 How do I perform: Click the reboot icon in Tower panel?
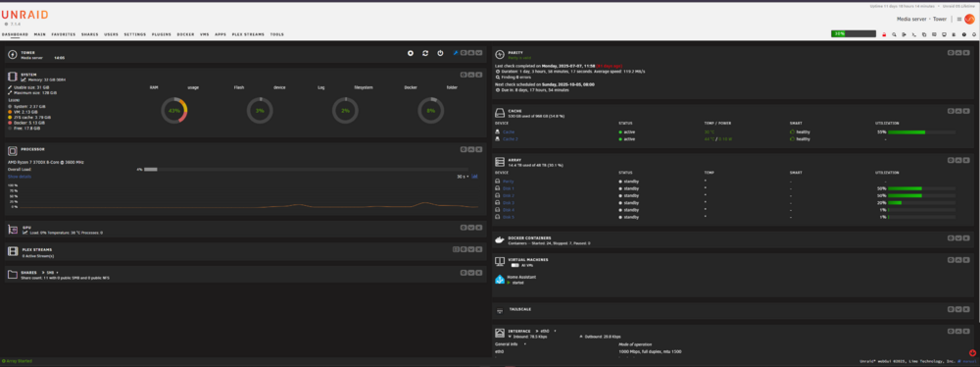(425, 53)
